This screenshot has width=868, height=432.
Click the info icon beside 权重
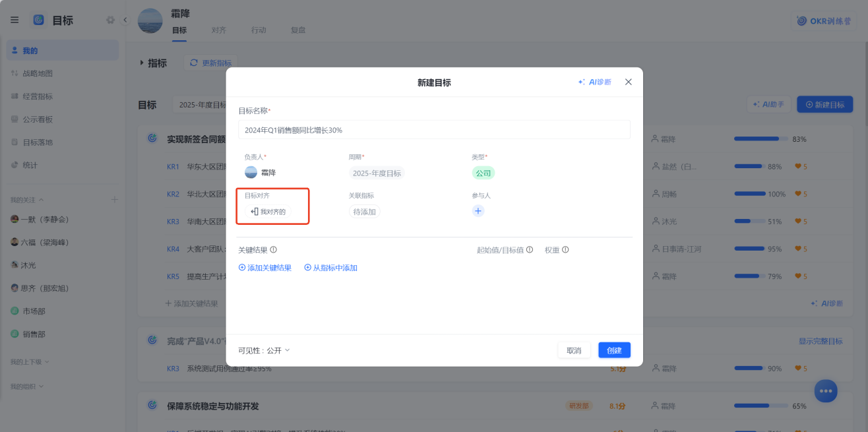pyautogui.click(x=565, y=250)
